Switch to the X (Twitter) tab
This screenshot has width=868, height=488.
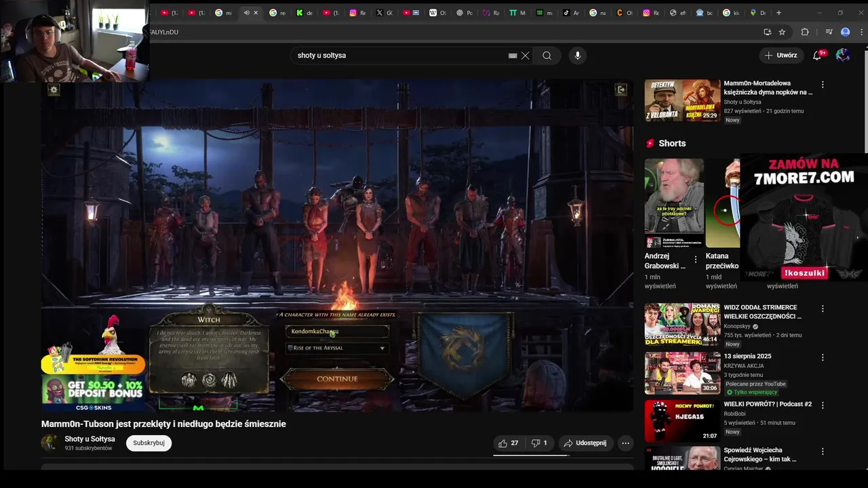384,13
